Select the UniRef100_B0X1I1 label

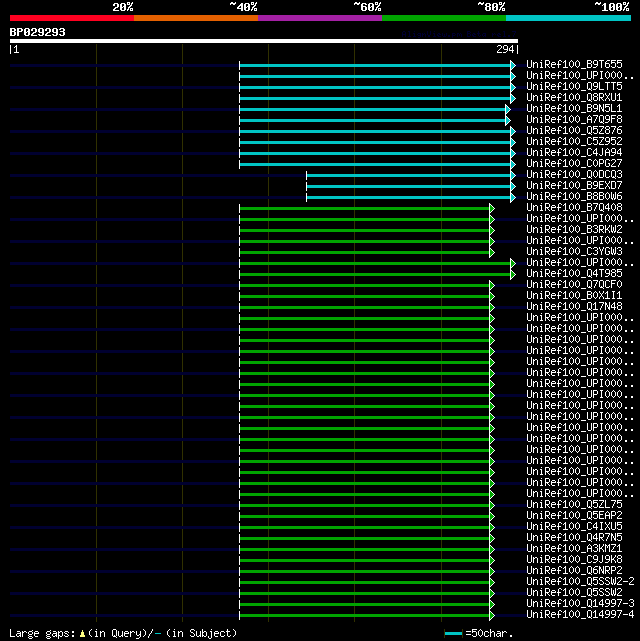coord(574,296)
